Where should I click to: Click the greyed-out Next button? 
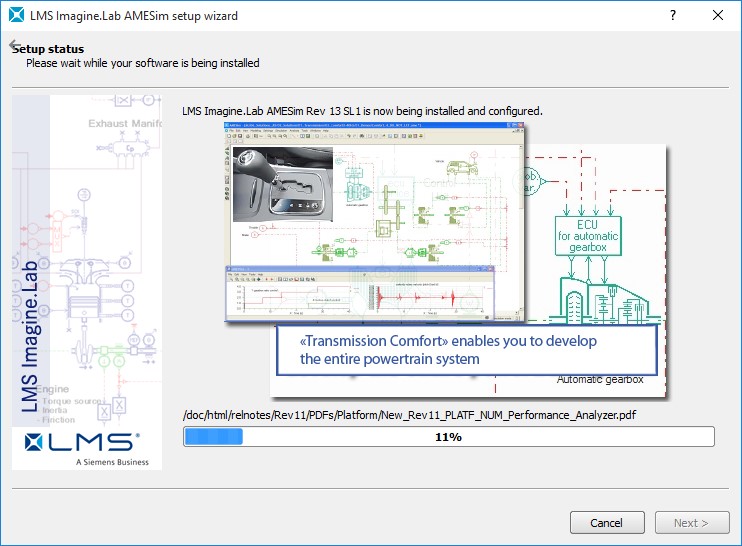(x=691, y=523)
